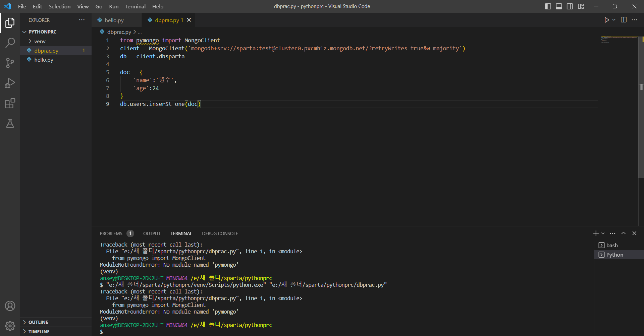
Task: Switch to the DEBUG CONSOLE tab
Action: (x=220, y=233)
